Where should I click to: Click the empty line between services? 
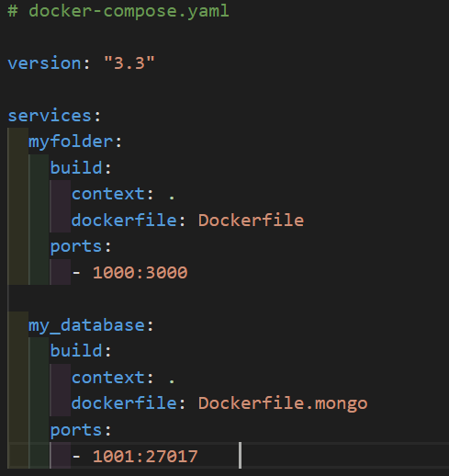[228, 299]
